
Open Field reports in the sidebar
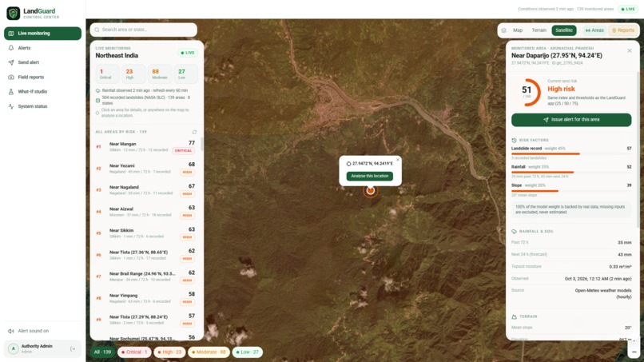click(x=42, y=78)
